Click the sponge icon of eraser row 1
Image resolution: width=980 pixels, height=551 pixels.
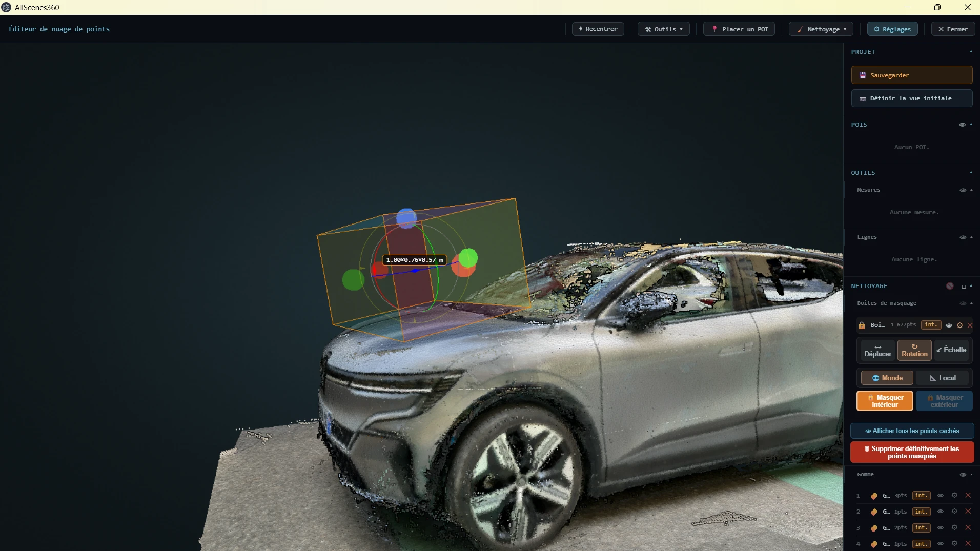tap(874, 496)
